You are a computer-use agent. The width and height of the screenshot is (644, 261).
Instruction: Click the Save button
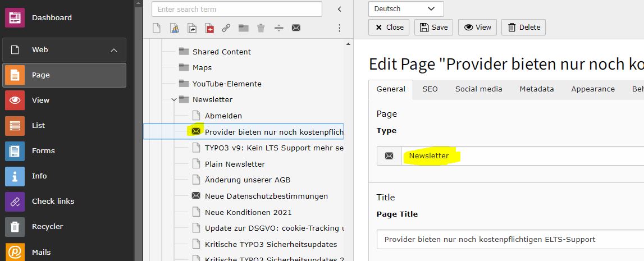(x=433, y=27)
